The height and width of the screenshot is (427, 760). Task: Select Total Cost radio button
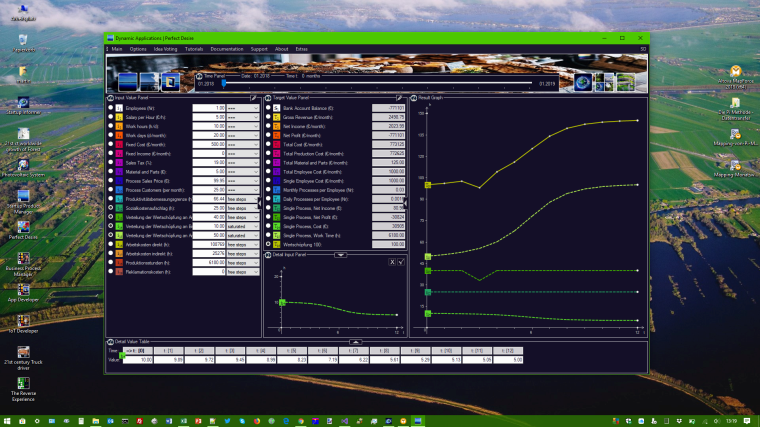(x=268, y=144)
